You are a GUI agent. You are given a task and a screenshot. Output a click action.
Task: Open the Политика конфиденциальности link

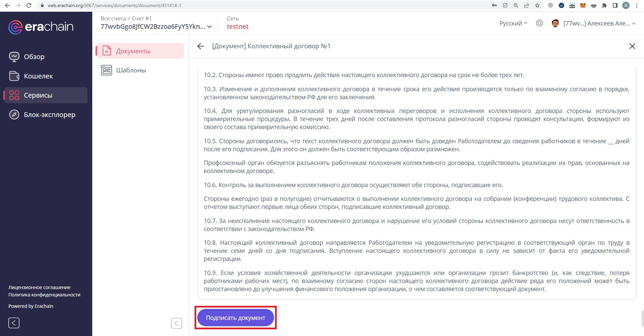click(x=44, y=295)
